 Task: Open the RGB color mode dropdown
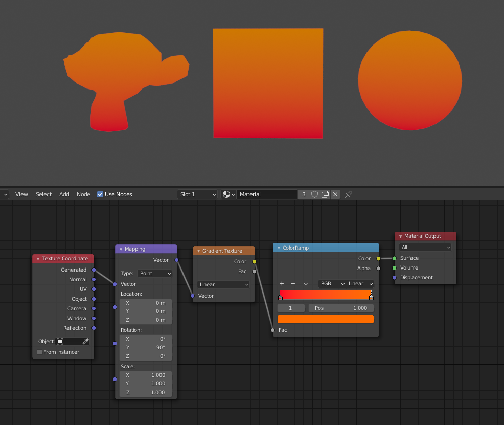coord(331,284)
